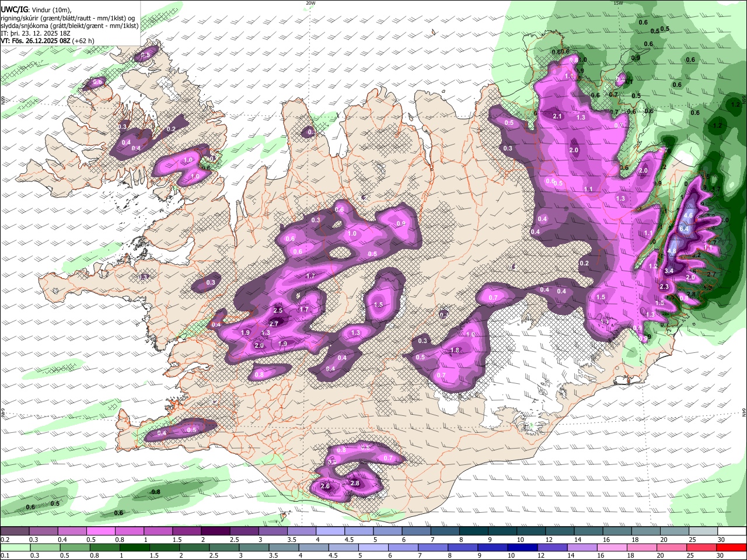Pick the rain scale swatch between 0.5 and 0.8

point(75,548)
